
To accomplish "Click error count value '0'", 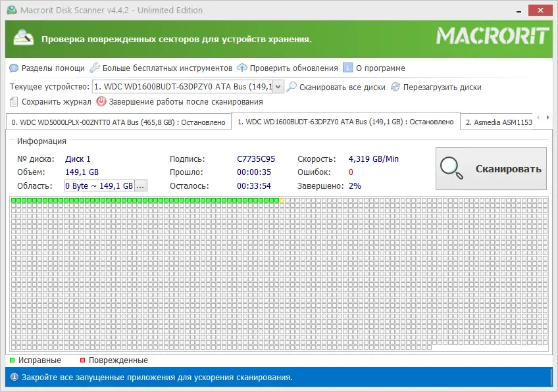I will click(x=351, y=172).
